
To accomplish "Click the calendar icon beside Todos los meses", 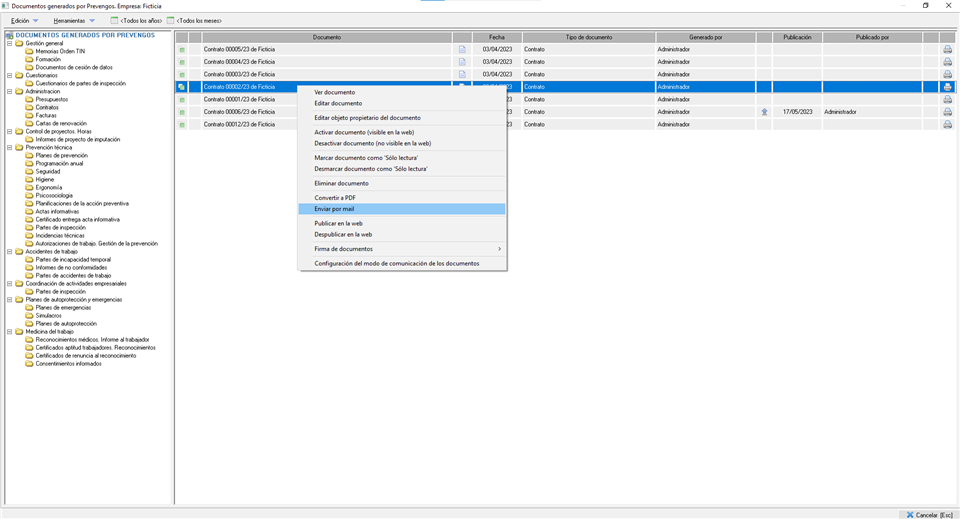I will (x=171, y=20).
